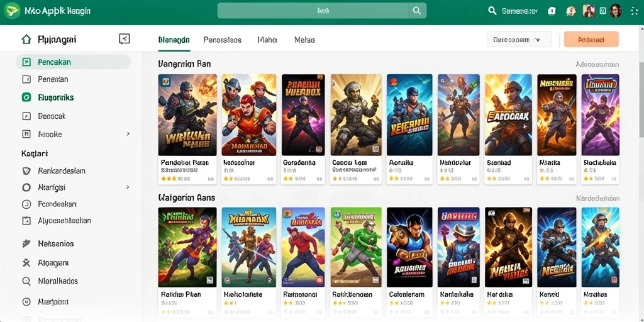Expand the Ntarigisi sidebar chevron
Image resolution: width=644 pixels, height=322 pixels.
click(128, 187)
